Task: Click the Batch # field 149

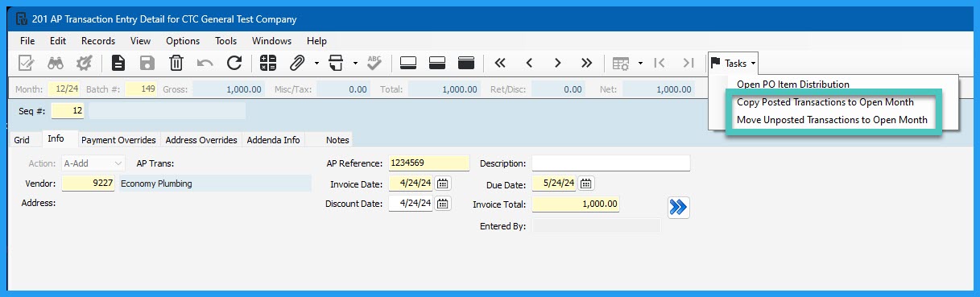Action: point(140,89)
